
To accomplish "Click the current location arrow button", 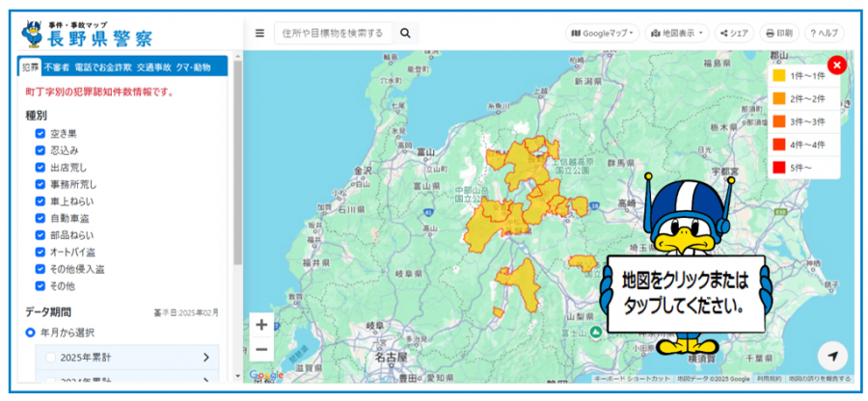I will point(832,357).
